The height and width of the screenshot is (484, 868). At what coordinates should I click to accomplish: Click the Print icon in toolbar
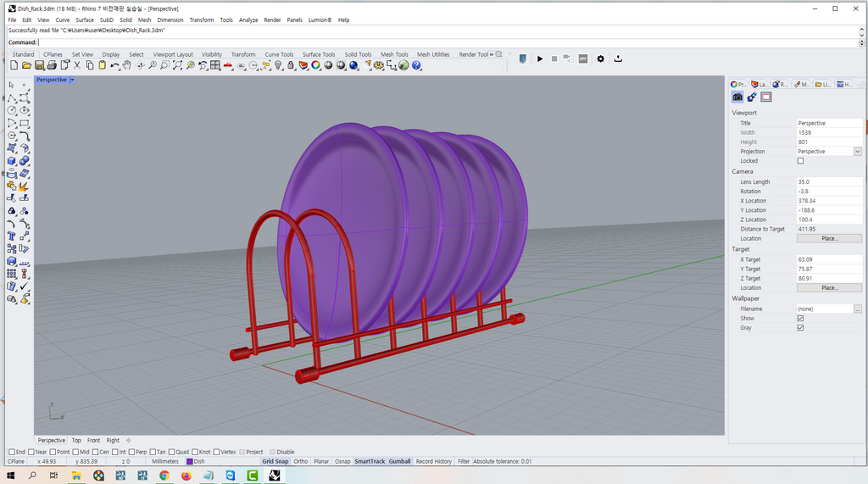(x=52, y=65)
